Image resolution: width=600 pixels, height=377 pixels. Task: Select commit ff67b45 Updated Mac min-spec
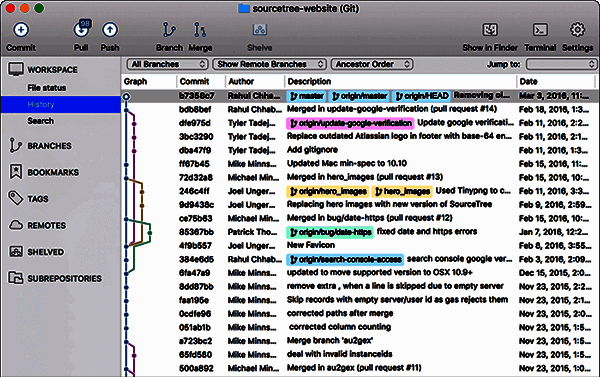[360, 164]
